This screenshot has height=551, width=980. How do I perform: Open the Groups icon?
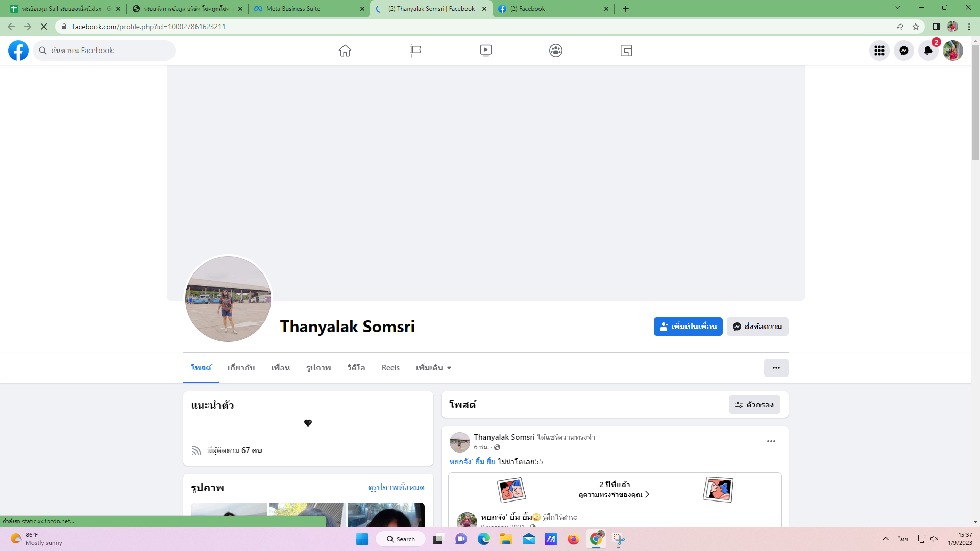556,51
